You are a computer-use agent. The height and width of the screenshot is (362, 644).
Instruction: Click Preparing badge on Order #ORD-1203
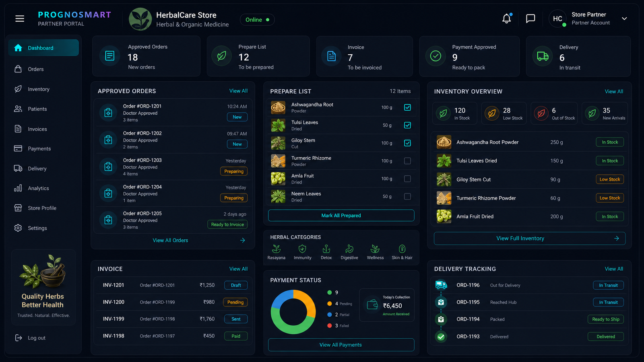click(x=234, y=171)
